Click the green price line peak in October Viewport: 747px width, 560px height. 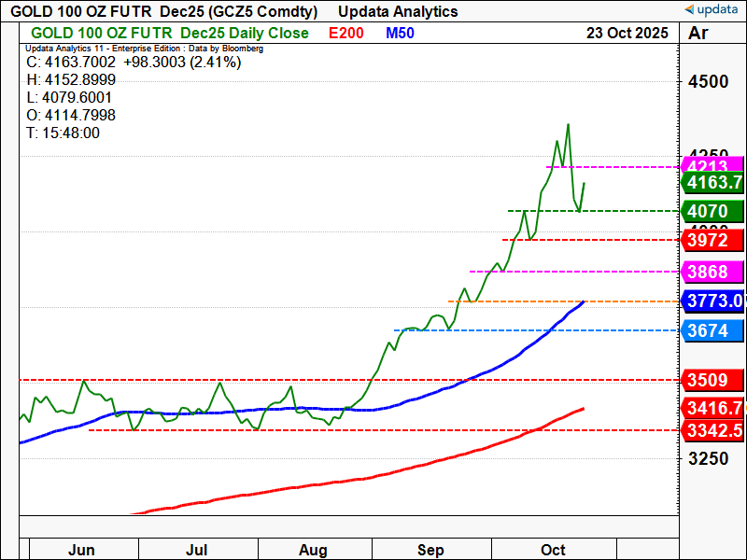pyautogui.click(x=568, y=124)
